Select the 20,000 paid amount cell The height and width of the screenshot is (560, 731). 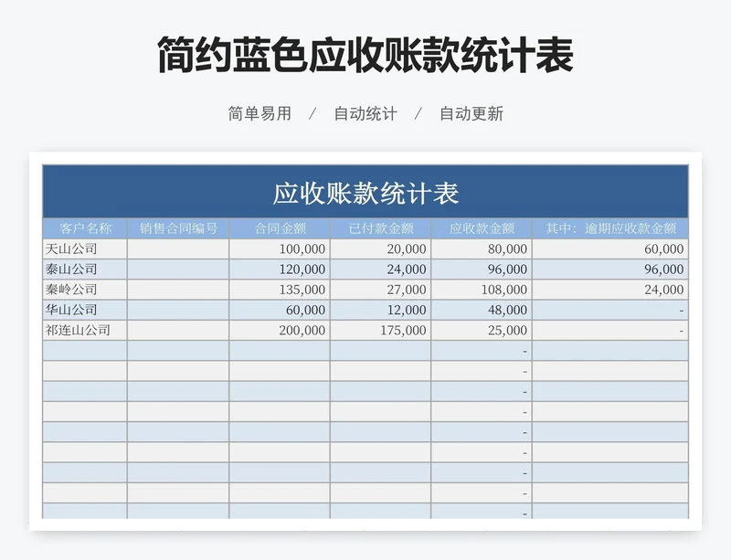(x=381, y=249)
